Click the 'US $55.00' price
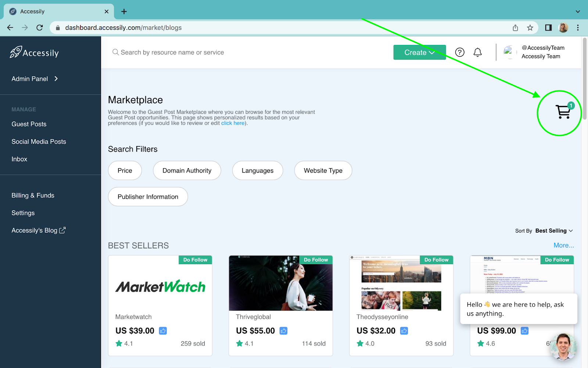 tap(255, 331)
